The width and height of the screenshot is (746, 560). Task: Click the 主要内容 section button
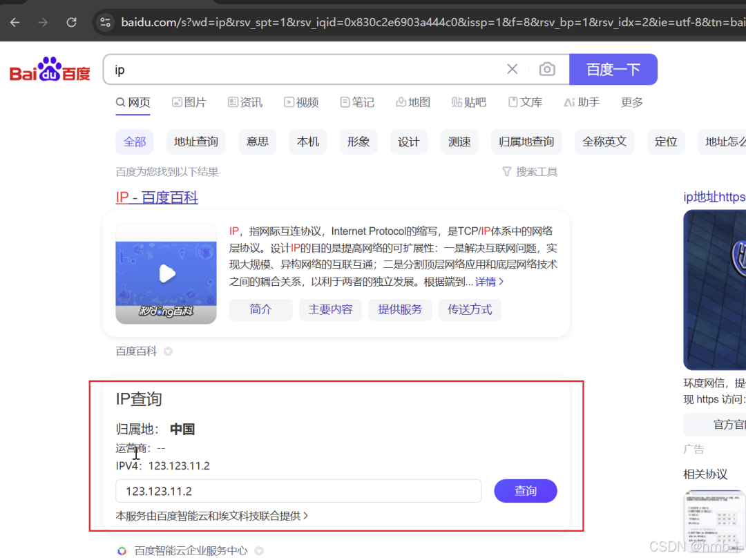330,310
